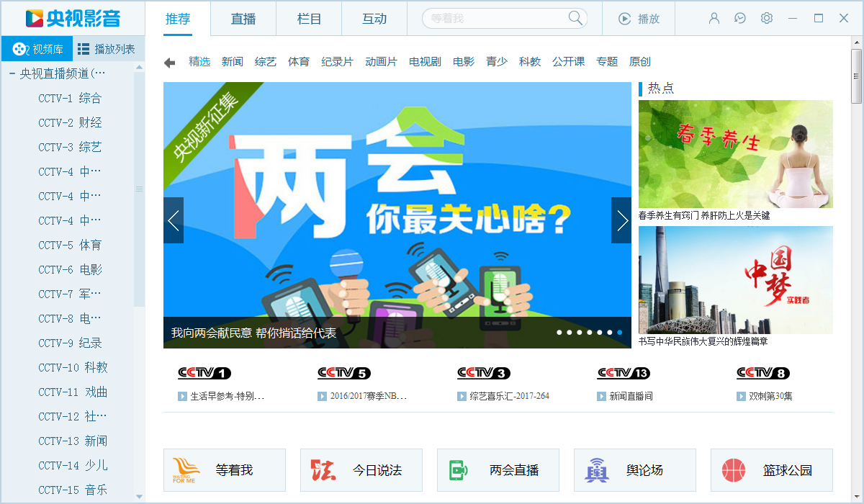Select the 体育 category
The width and height of the screenshot is (864, 504).
click(299, 62)
